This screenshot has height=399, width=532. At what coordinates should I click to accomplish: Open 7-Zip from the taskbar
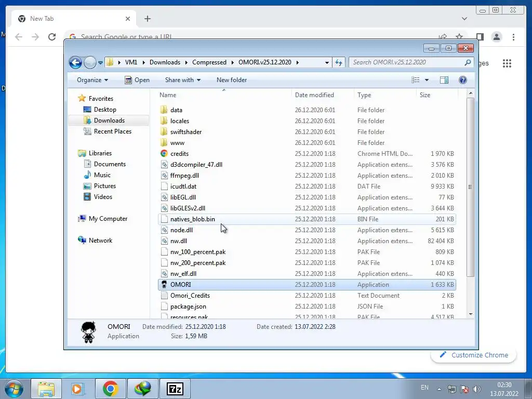tap(175, 389)
